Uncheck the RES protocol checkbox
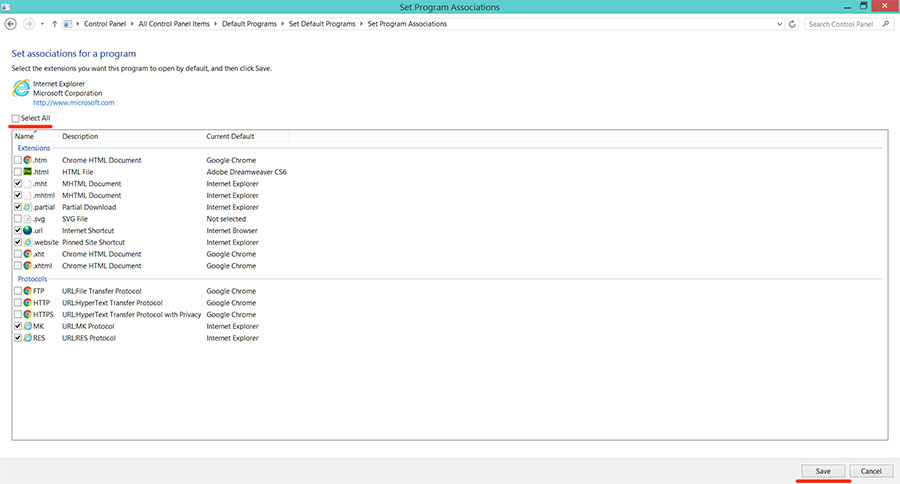Image resolution: width=900 pixels, height=484 pixels. coord(18,338)
